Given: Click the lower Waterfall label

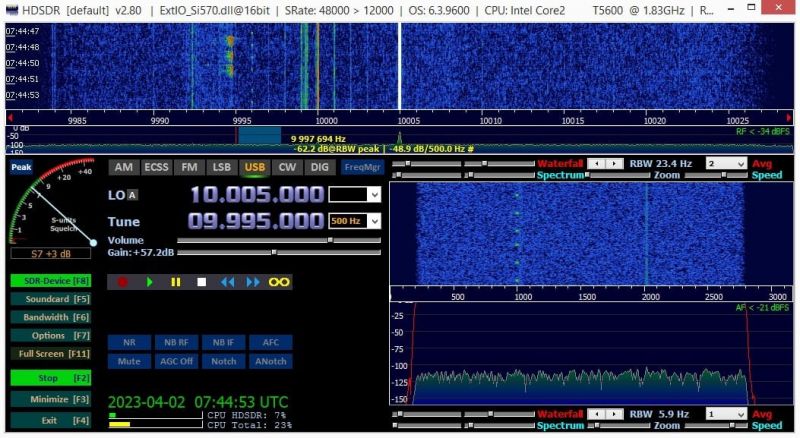Looking at the screenshot, I should [x=560, y=414].
